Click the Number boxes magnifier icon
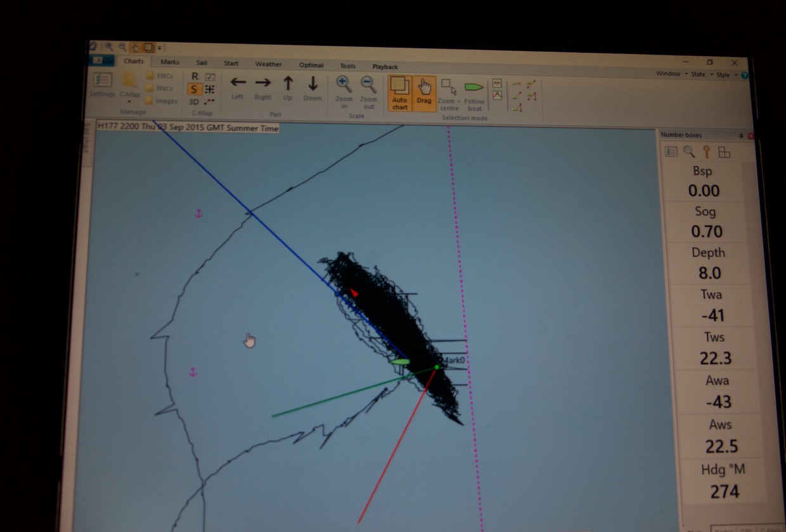 (688, 151)
